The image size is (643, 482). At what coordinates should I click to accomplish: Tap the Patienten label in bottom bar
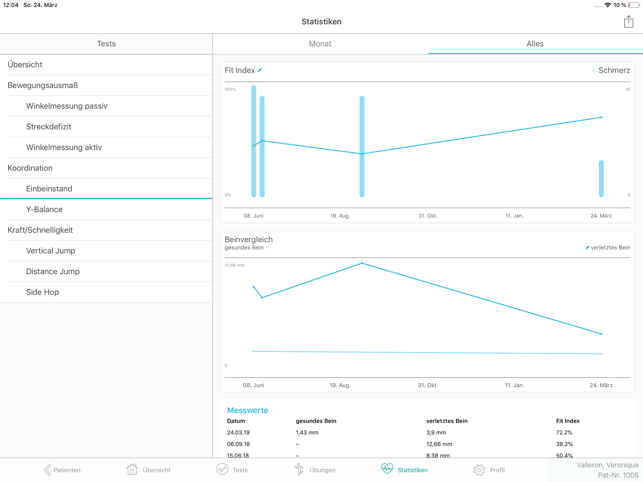[67, 470]
